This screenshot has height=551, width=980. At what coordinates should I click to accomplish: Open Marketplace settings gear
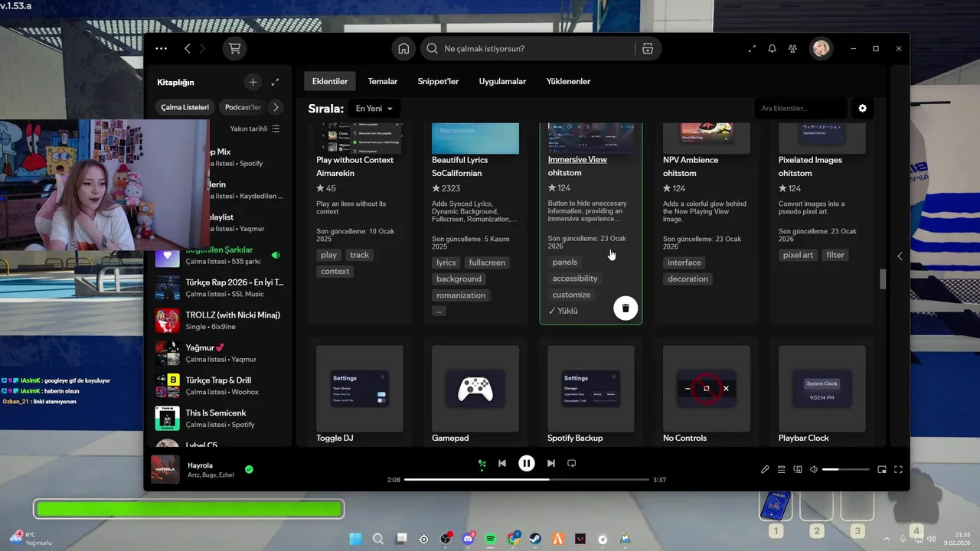click(x=862, y=108)
